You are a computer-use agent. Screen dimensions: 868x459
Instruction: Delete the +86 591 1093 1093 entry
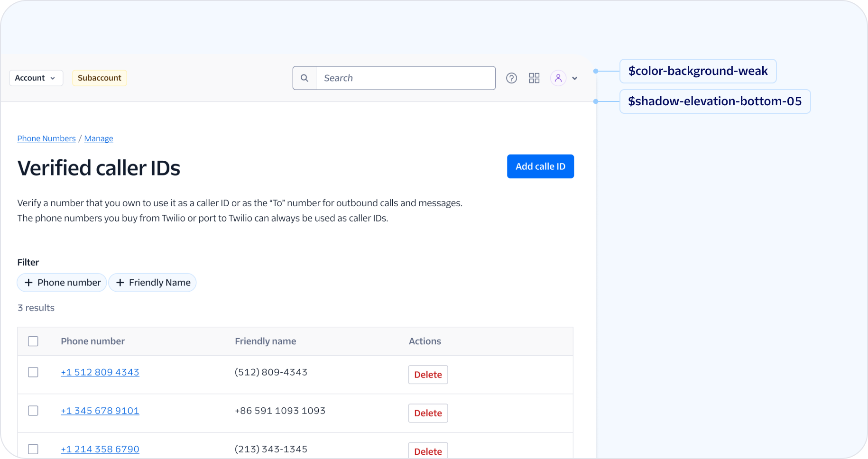point(428,413)
